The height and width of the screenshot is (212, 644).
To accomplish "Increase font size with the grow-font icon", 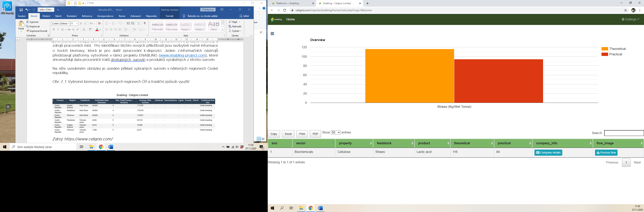I will point(81,24).
